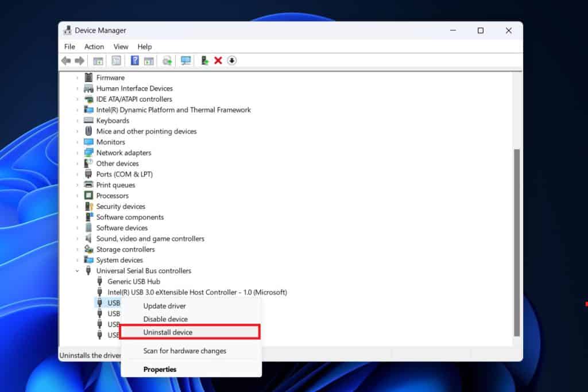Open the Action menu
Screen dimensions: 588x392
94,46
